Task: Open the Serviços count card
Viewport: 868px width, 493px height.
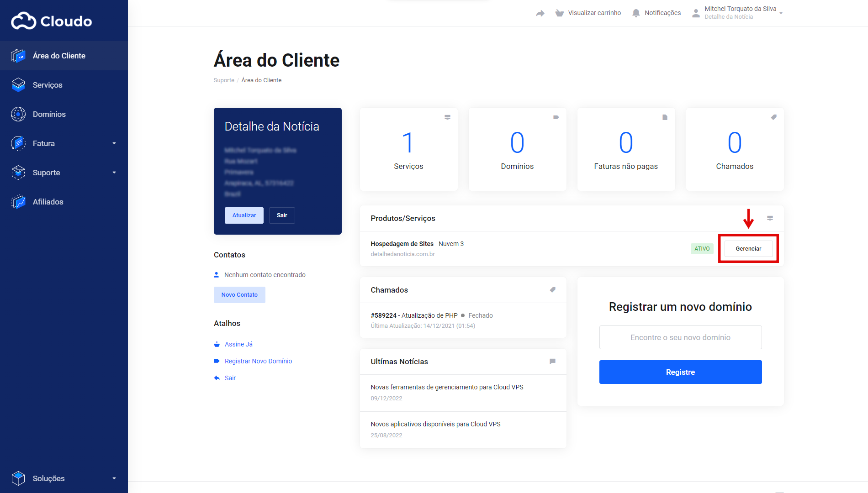Action: (x=408, y=149)
